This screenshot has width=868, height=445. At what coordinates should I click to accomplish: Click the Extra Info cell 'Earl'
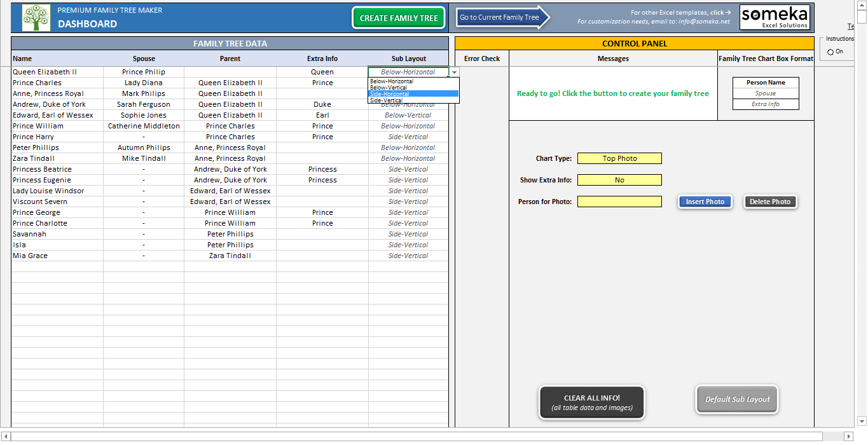pyautogui.click(x=322, y=115)
